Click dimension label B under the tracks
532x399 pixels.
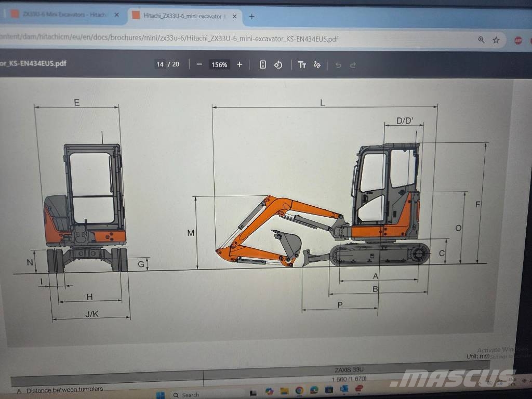pos(375,289)
